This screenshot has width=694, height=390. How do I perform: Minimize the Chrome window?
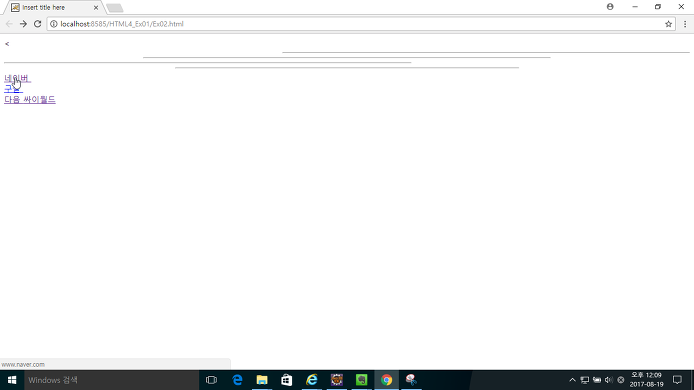[635, 7]
